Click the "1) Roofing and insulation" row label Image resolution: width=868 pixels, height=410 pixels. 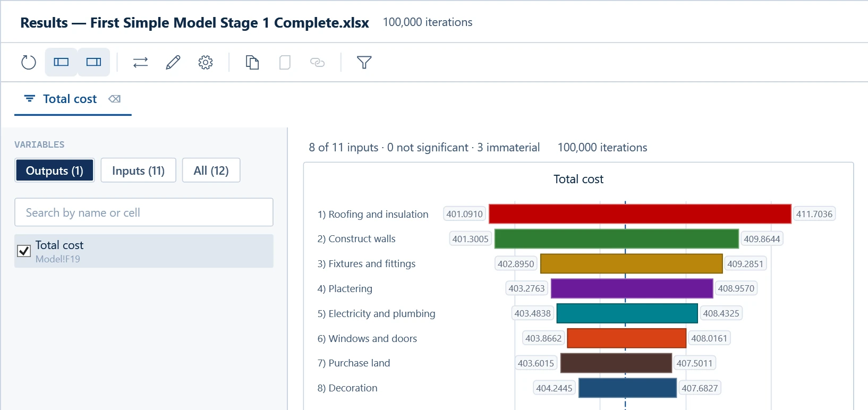pos(373,214)
